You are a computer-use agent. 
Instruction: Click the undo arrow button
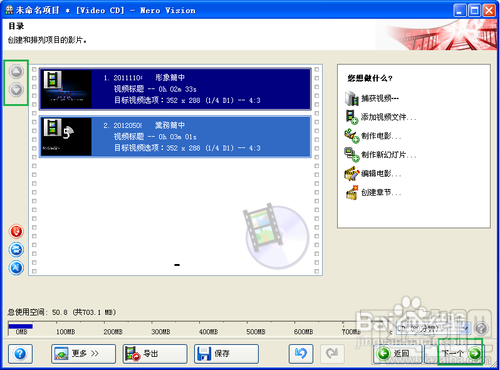pyautogui.click(x=301, y=354)
